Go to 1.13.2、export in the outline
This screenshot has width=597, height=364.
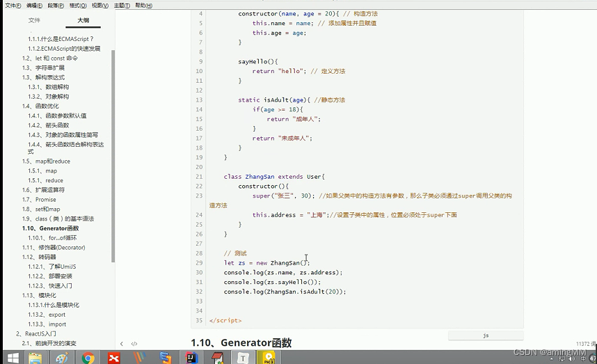pos(47,315)
